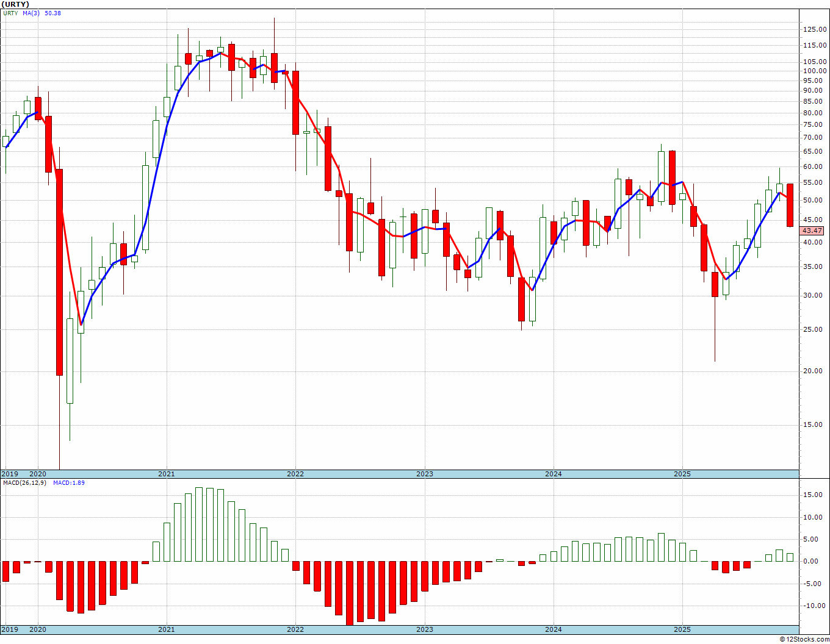This screenshot has height=644, width=830.
Task: Click 2021 on the price chart time axis
Action: tap(166, 474)
